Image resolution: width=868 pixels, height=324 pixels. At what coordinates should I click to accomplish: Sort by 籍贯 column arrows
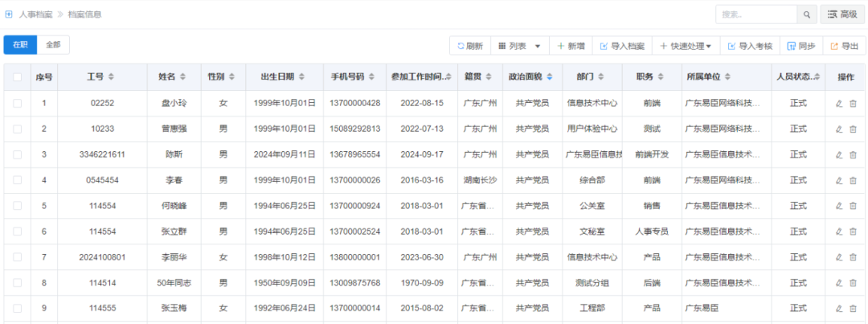[x=489, y=77]
